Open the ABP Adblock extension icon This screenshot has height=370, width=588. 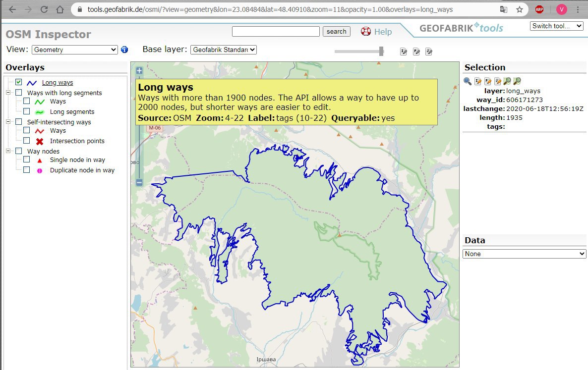click(539, 10)
